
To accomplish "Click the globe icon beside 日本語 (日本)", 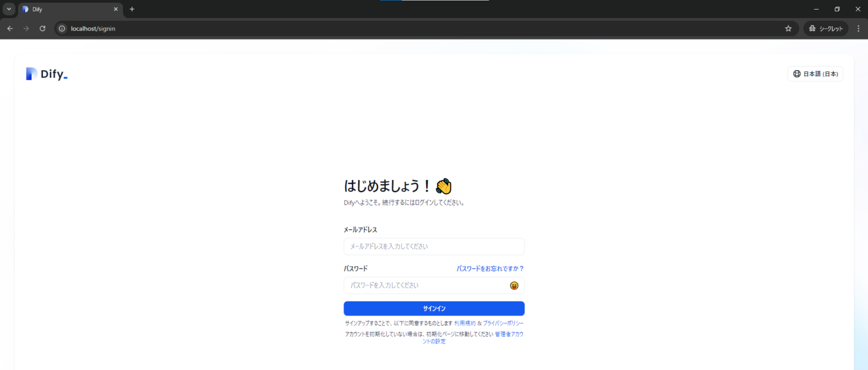I will [x=797, y=73].
